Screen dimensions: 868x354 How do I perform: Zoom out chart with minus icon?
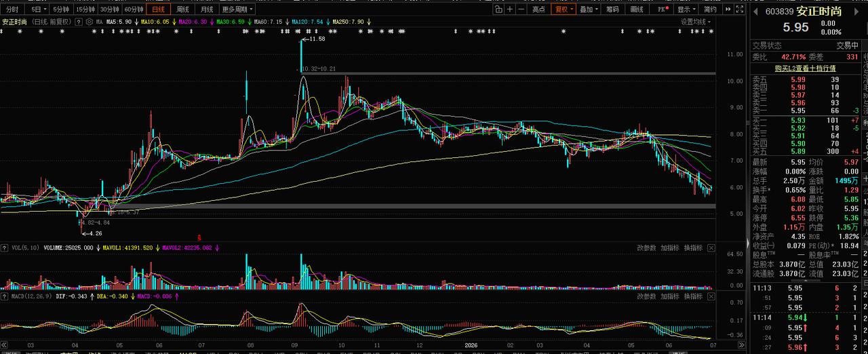(521, 9)
